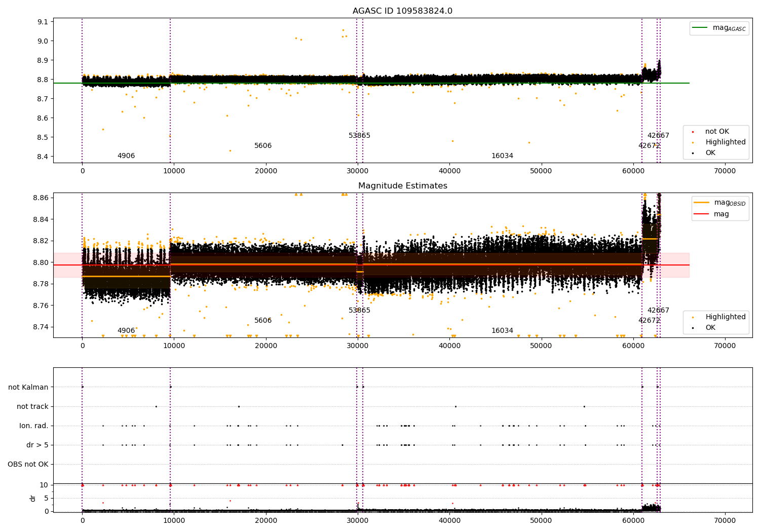The height and width of the screenshot is (532, 760).
Task: Click the y-axis tick 8.4 in the AGASC ID plot
Action: tap(43, 157)
